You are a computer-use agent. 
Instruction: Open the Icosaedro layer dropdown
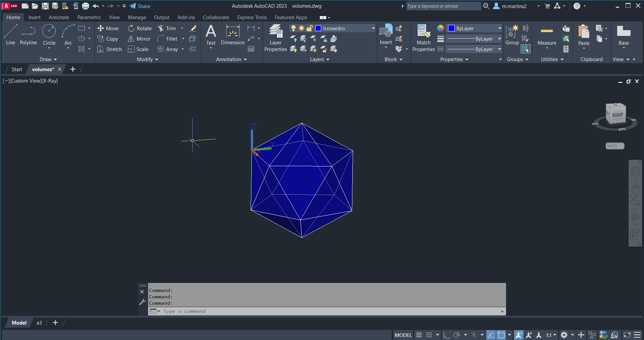373,29
